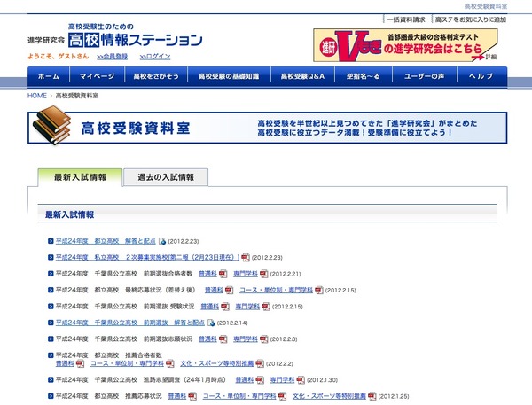The height and width of the screenshot is (405, 532).
Task: Open the 普通科 PDF icon in 前期選抜 受験状況 row
Action: 225,307
